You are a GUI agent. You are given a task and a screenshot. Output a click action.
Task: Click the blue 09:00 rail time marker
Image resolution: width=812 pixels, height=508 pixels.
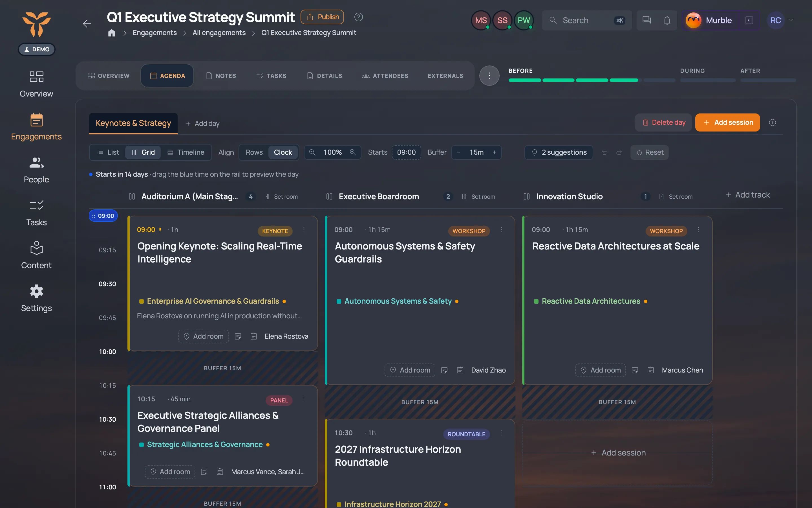point(103,216)
